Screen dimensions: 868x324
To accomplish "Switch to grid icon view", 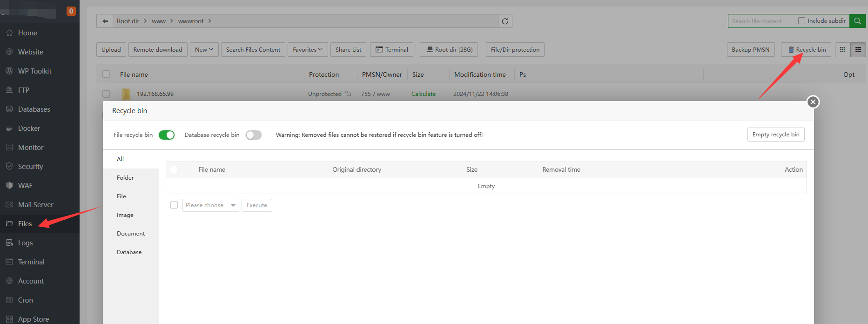I will pyautogui.click(x=842, y=50).
